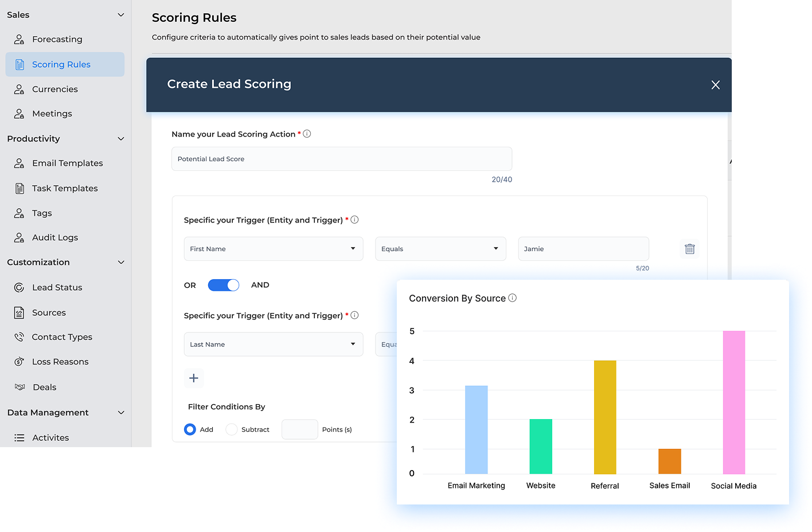Open the Deals customization icon

pos(19,387)
